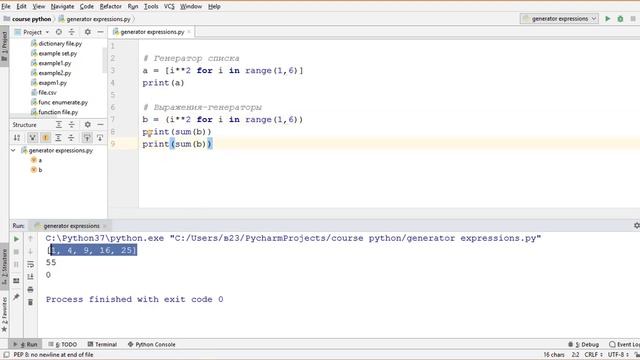The height and width of the screenshot is (360, 640).
Task: Run generator expressions from the main toolbar
Action: click(x=607, y=19)
